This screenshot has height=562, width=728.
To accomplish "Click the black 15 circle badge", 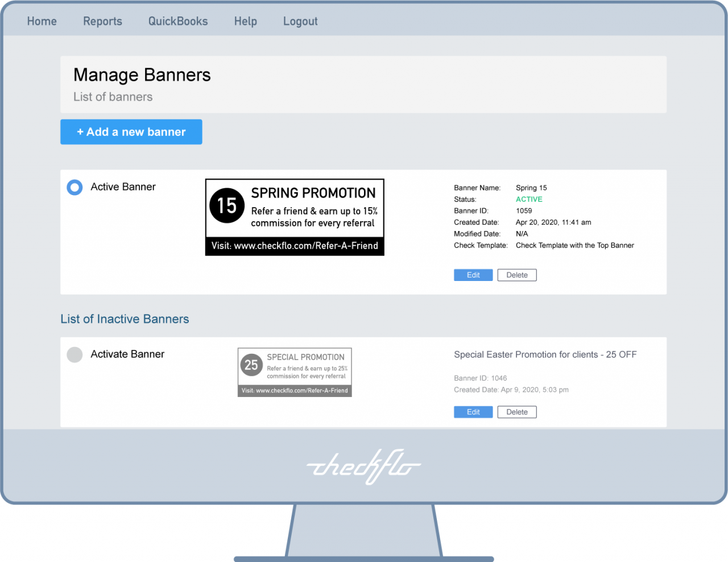I will point(227,205).
